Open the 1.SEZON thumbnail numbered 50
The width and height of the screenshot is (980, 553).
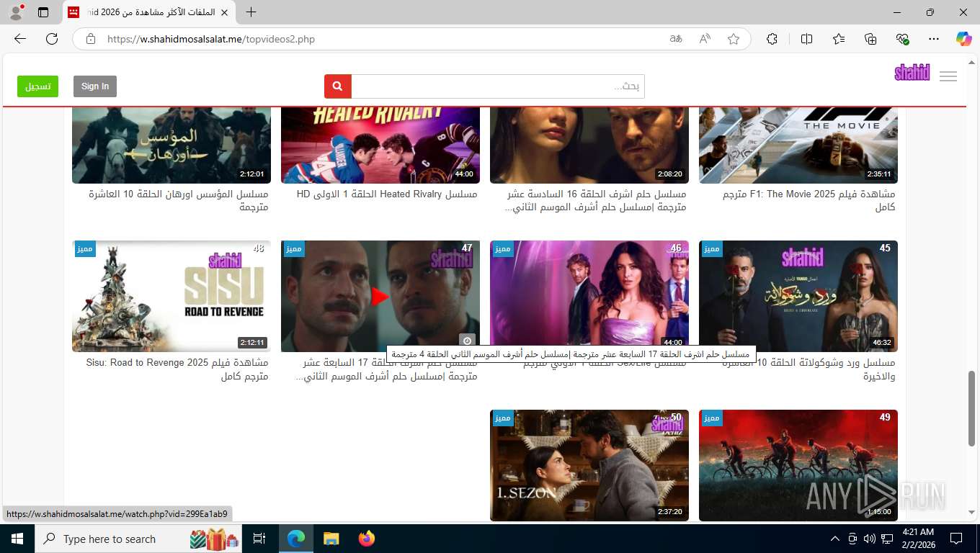589,465
